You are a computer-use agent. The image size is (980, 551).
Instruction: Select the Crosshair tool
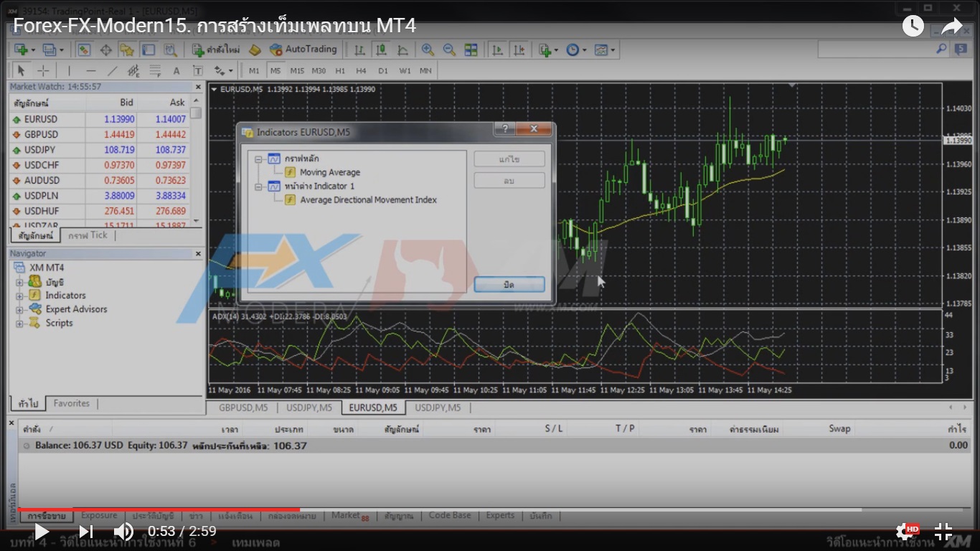[43, 70]
